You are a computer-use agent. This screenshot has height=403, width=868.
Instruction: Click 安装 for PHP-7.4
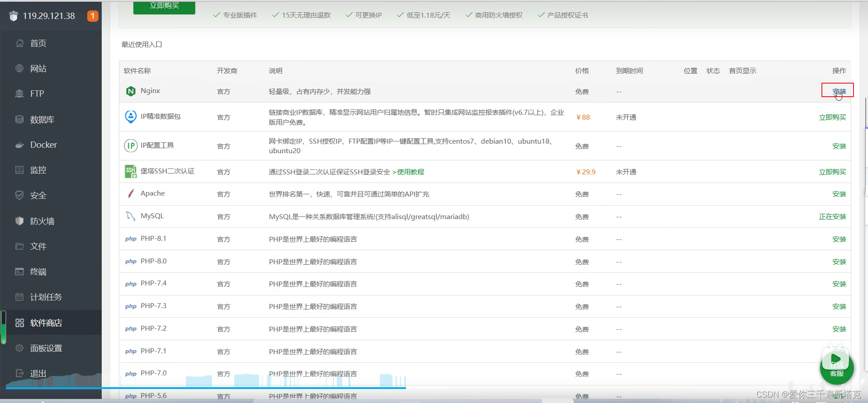click(x=839, y=284)
